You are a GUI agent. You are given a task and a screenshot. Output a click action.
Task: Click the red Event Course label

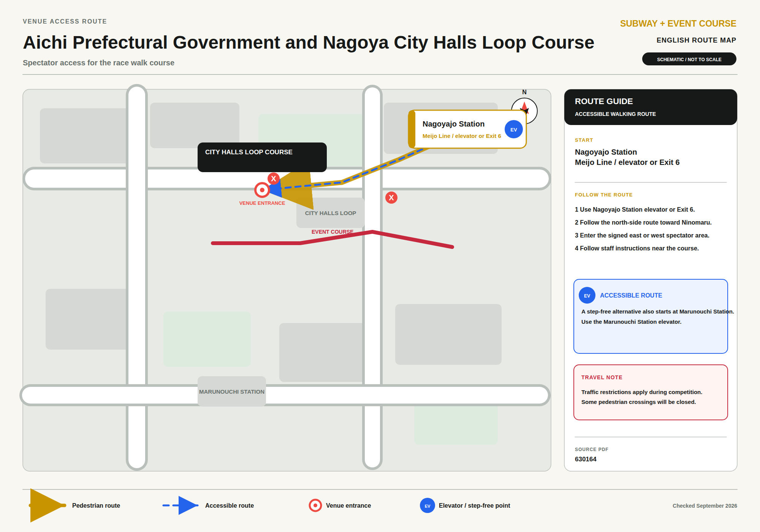332,232
